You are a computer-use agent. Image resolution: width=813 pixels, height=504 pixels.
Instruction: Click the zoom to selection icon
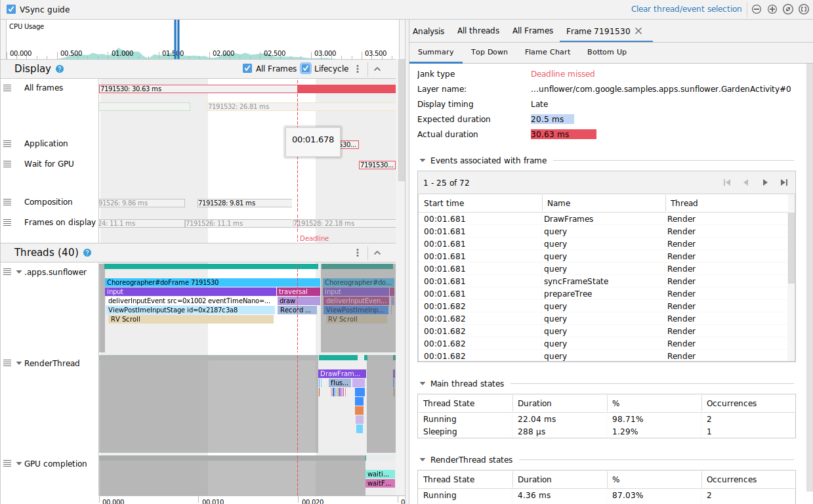(804, 9)
